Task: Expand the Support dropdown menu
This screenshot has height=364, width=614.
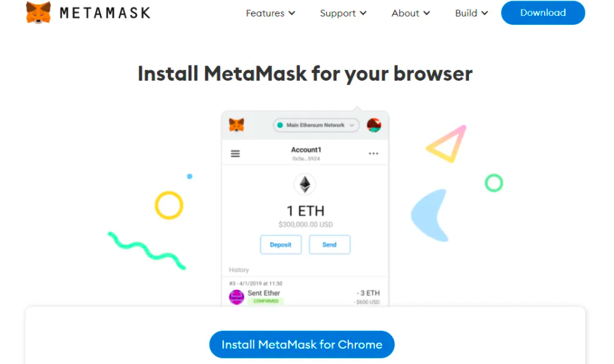Action: tap(343, 13)
